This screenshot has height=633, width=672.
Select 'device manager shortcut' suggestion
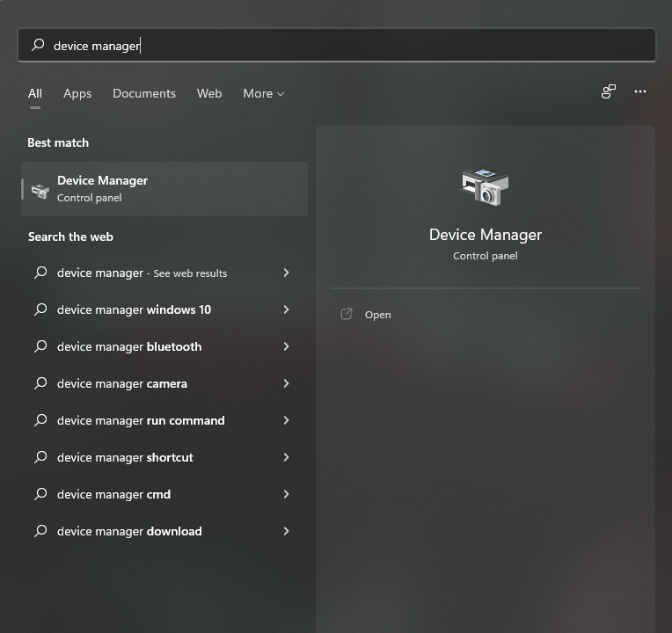click(x=164, y=457)
